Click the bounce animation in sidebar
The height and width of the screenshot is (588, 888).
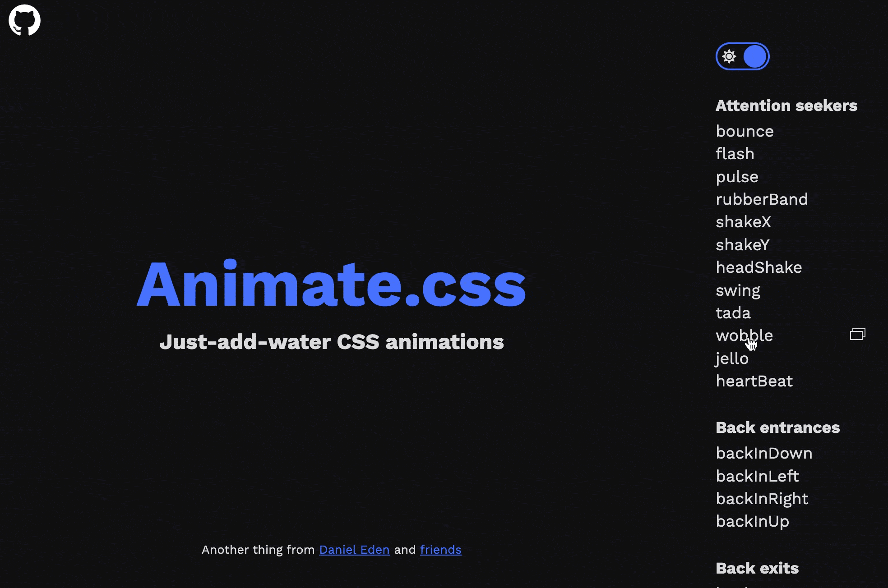click(744, 131)
